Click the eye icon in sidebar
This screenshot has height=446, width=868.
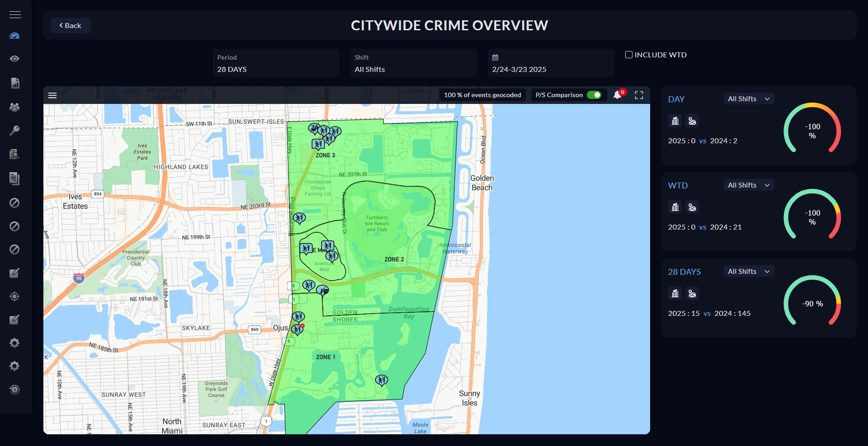coord(14,59)
